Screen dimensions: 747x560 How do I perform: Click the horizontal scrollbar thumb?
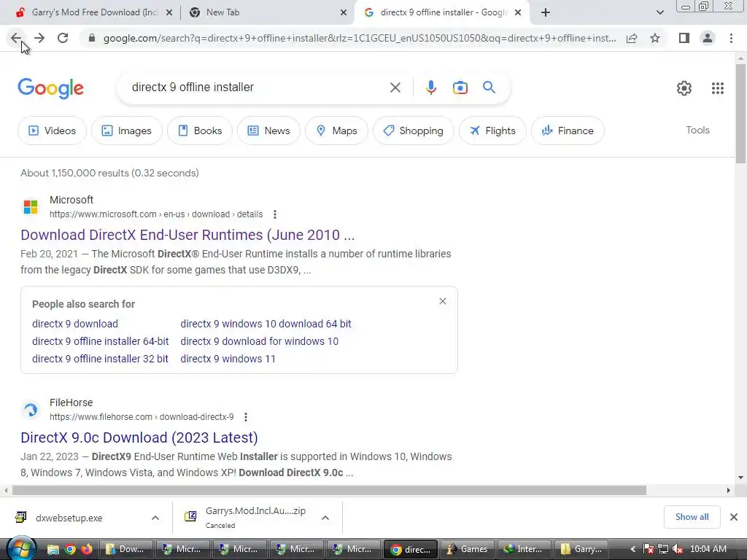pos(329,491)
